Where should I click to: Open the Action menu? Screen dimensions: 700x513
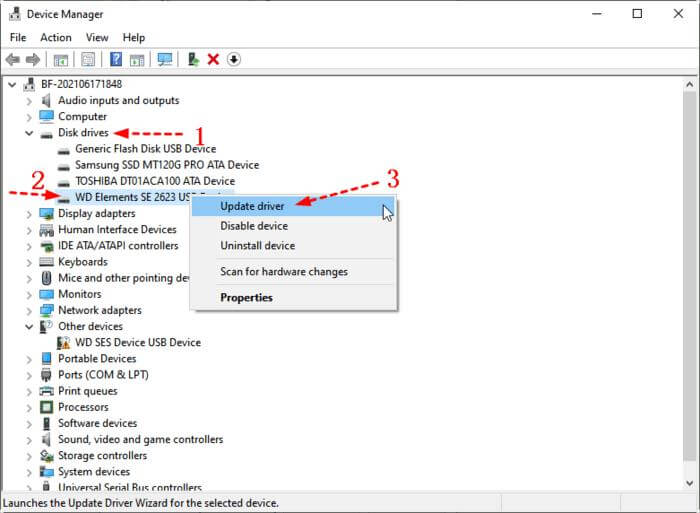56,37
